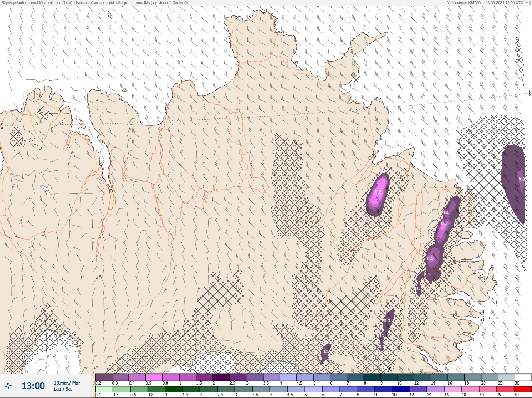
Task: Click the left-edge N99 grid label
Action: pos(2,125)
